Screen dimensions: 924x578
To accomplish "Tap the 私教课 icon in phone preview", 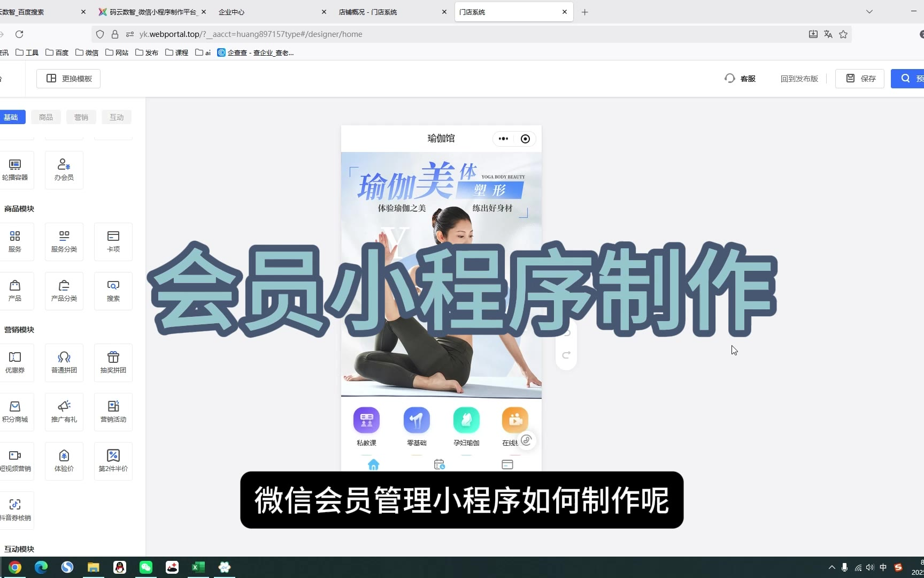I will 367,420.
